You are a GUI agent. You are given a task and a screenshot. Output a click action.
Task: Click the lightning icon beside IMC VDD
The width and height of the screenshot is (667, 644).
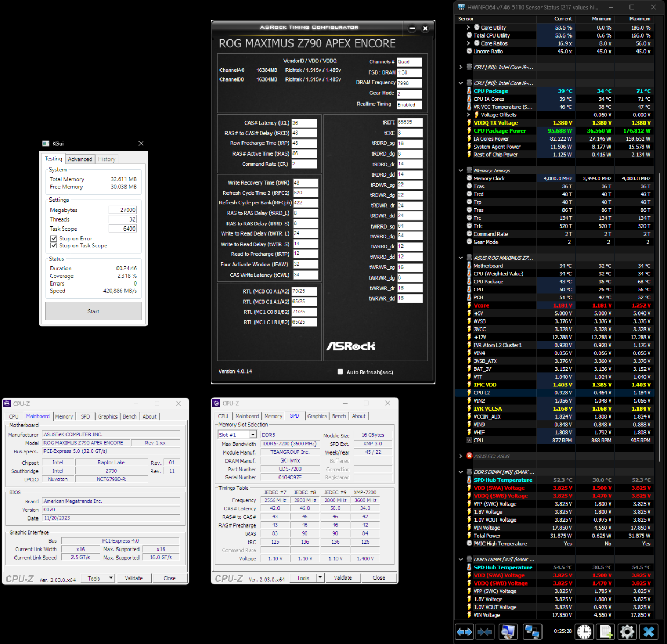click(x=470, y=385)
